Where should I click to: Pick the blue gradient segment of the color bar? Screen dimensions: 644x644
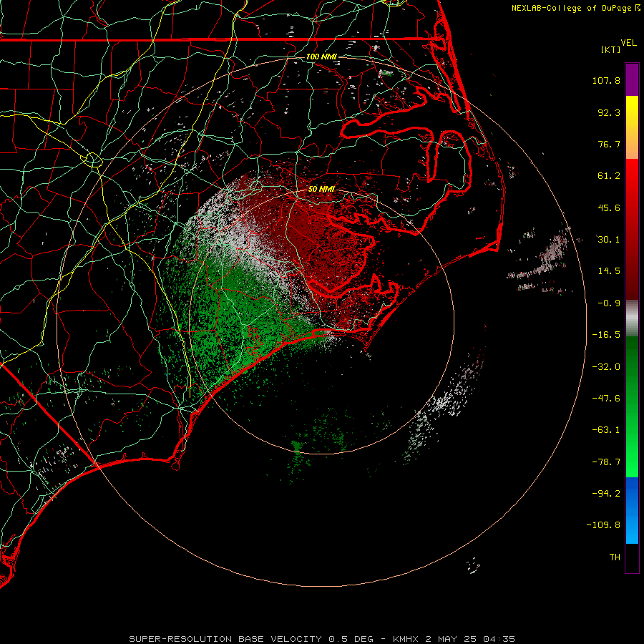point(632,510)
